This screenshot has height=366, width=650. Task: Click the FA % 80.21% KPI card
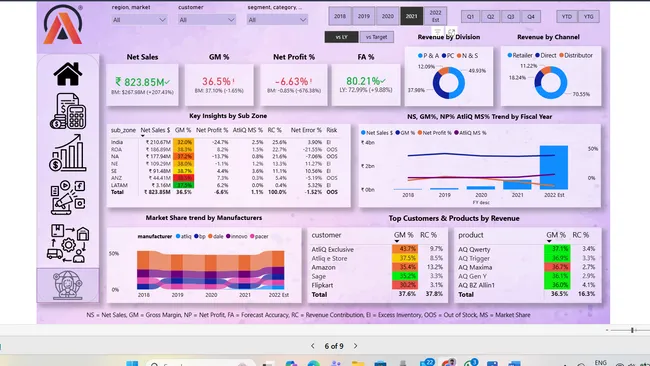[x=366, y=85]
